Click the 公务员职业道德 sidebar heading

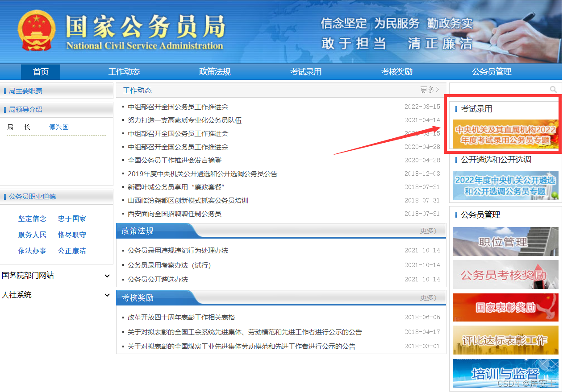[x=32, y=197]
